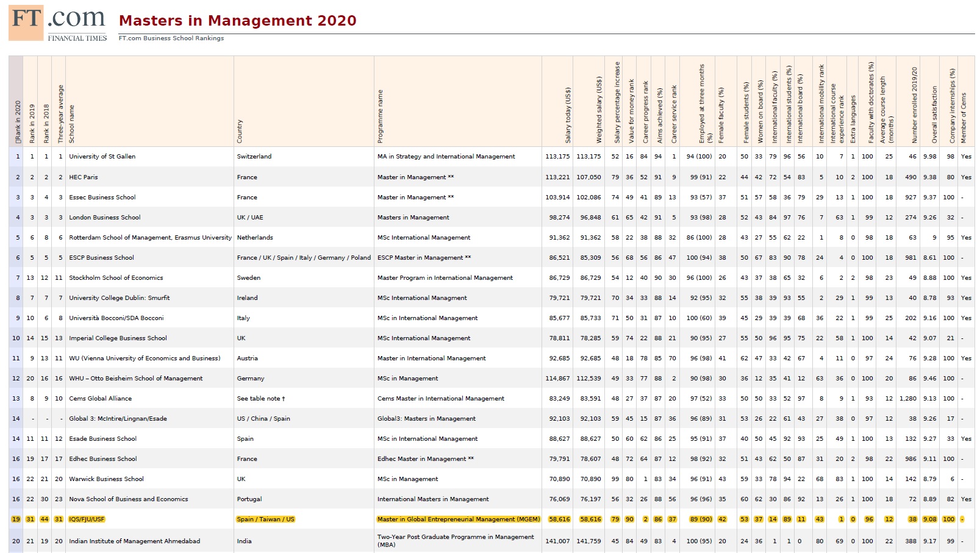The height and width of the screenshot is (553, 980).
Task: Click the FT.com Financial Times logo
Action: point(58,23)
